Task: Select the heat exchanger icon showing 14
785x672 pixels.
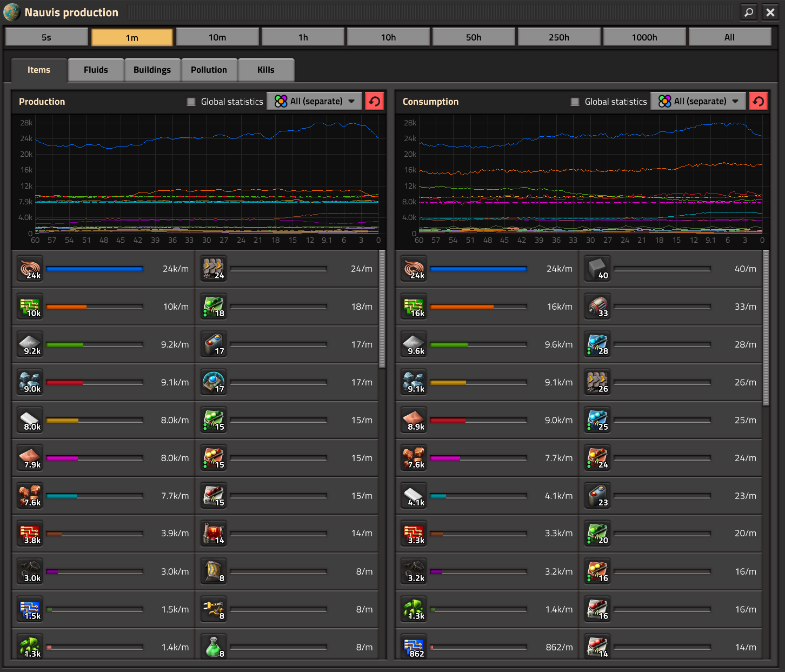Action: coord(214,534)
